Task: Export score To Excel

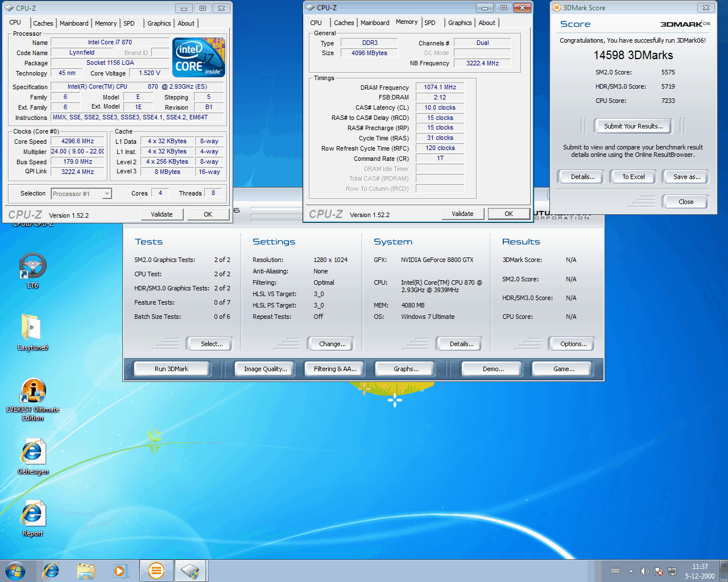Action: pyautogui.click(x=634, y=177)
